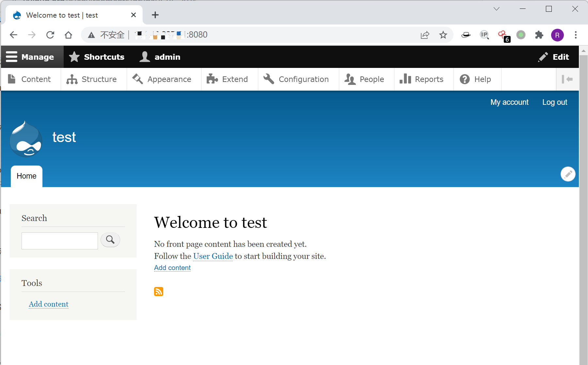
Task: Click the share page icon
Action: click(x=425, y=35)
